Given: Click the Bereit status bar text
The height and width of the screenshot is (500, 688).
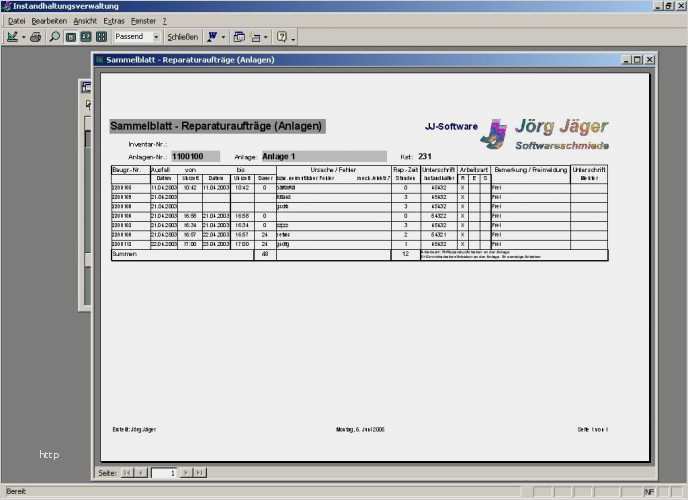Looking at the screenshot, I should coord(16,492).
